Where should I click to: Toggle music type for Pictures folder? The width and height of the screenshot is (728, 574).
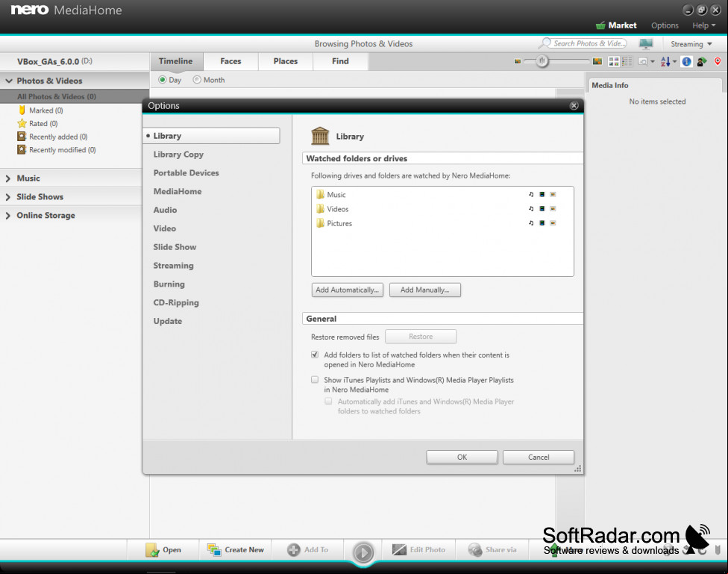pyautogui.click(x=531, y=223)
